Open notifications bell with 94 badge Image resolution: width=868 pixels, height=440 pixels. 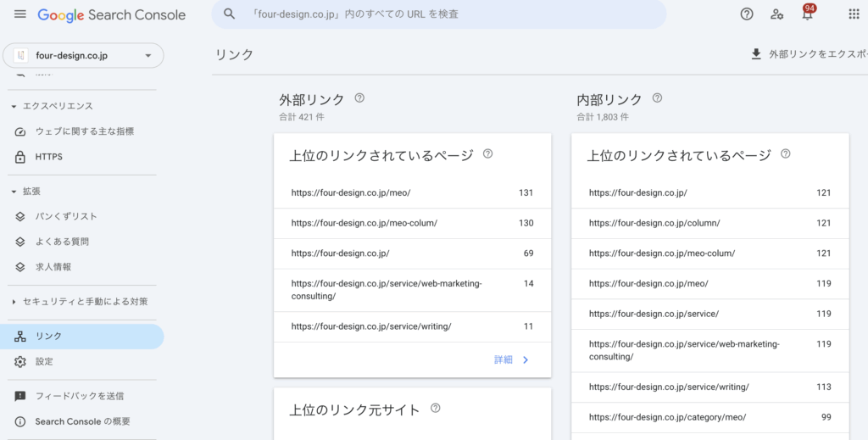808,13
